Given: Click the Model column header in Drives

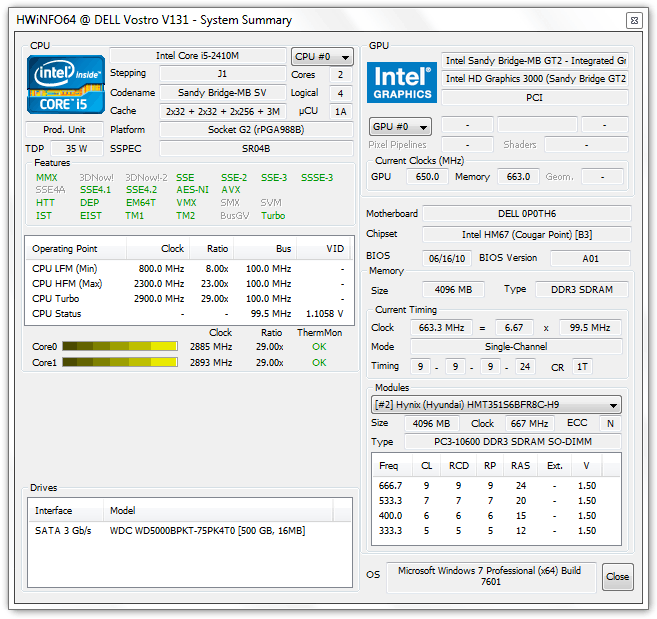Looking at the screenshot, I should (218, 511).
